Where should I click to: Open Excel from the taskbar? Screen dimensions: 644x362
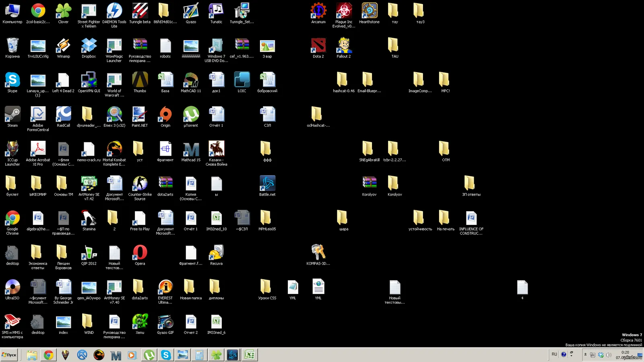(x=250, y=355)
